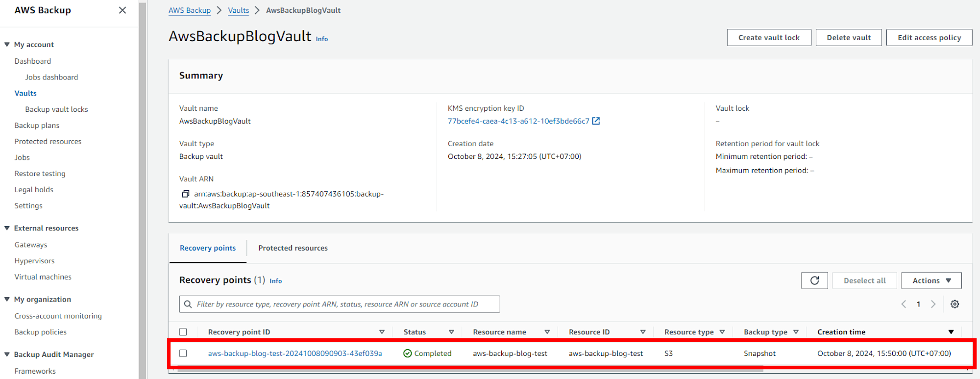Check the aws-backup-blog-test recovery point row

(183, 353)
